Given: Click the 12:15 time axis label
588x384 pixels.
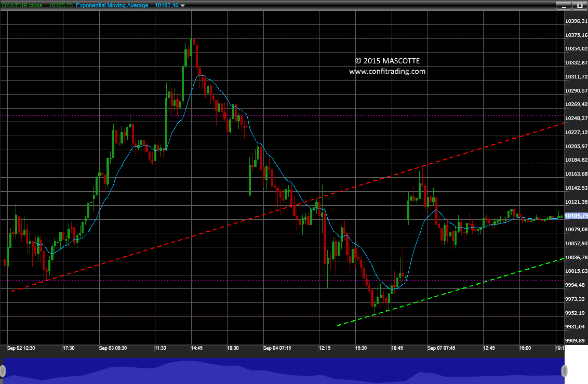Looking at the screenshot, I should point(325,348).
